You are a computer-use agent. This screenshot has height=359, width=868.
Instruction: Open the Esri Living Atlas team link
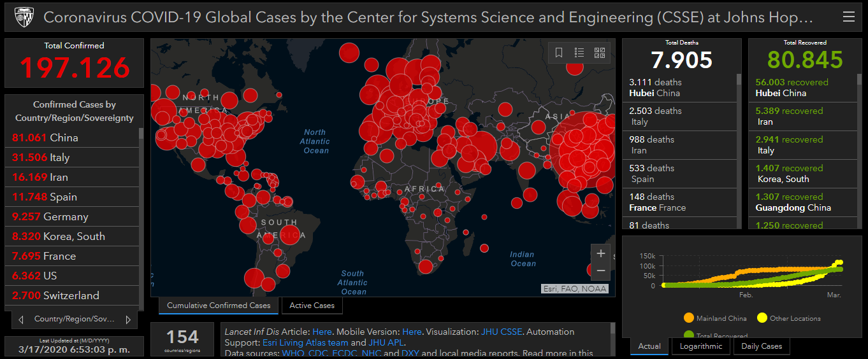[x=305, y=342]
